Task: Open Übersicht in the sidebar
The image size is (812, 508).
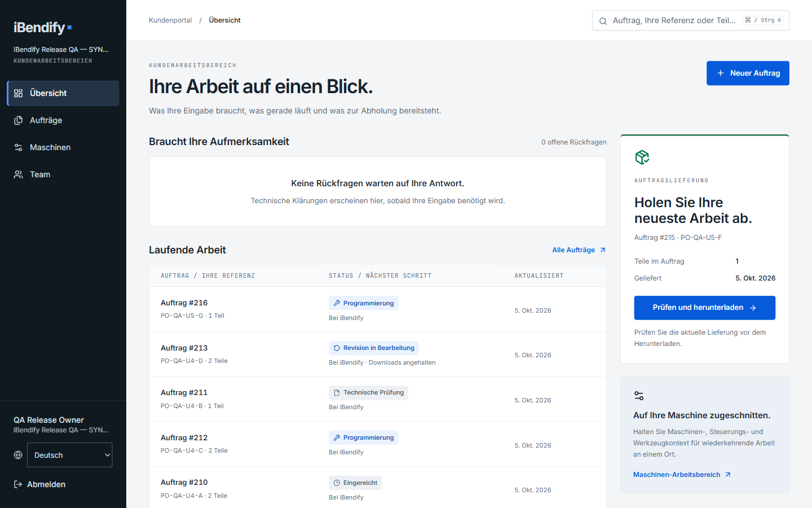Action: pos(63,93)
